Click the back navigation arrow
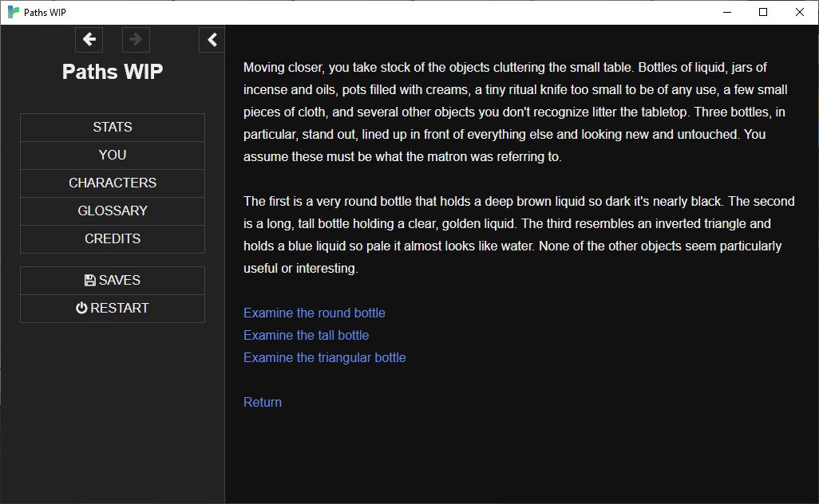Viewport: 819px width, 504px height. [x=89, y=39]
